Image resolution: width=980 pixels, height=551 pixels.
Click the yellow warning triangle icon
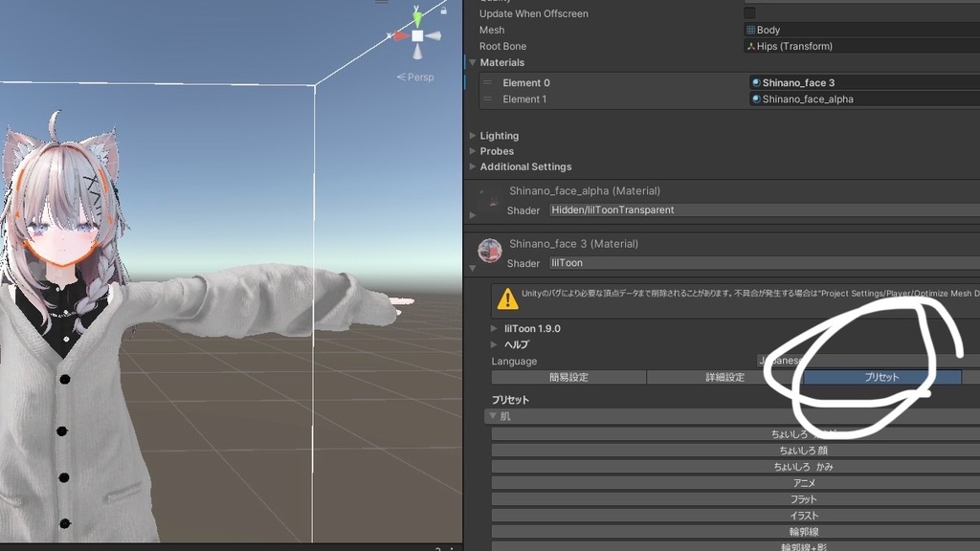coord(507,298)
